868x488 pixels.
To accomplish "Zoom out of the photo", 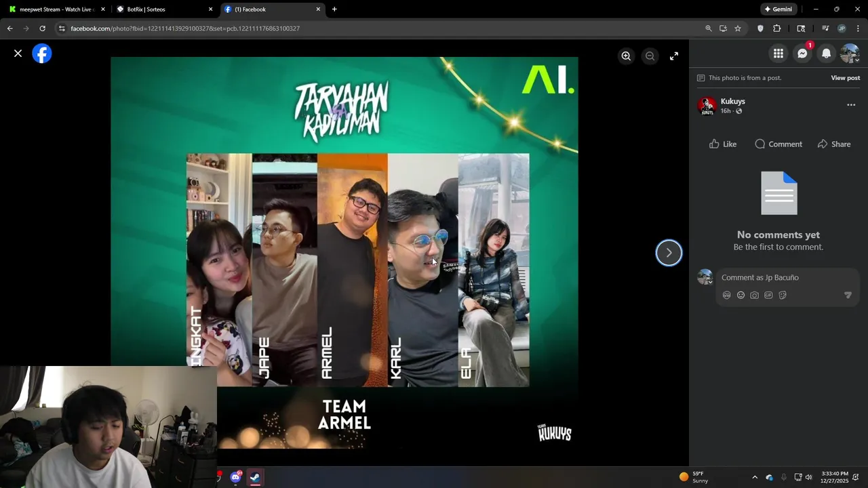I will click(x=650, y=56).
